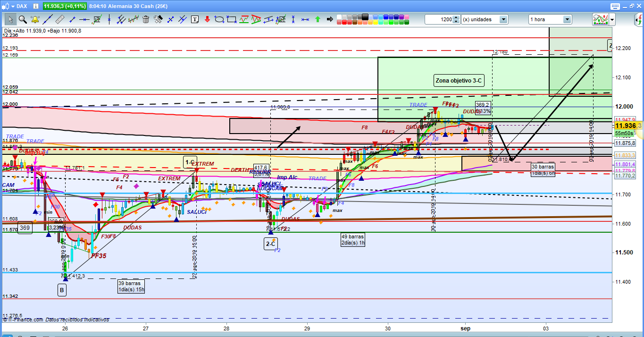644x337 pixels.
Task: Select the arrow pointer cursor tool
Action: coord(10,19)
